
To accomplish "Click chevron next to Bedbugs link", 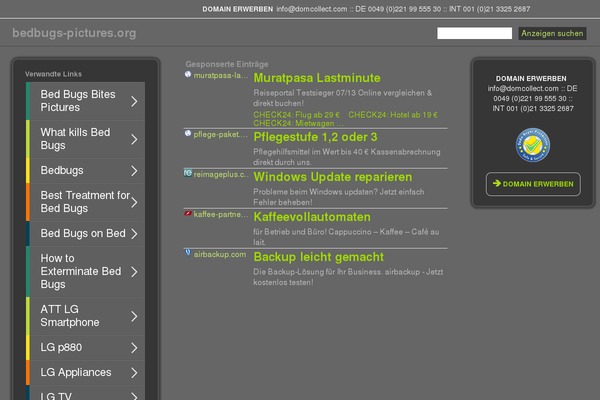I will pos(134,171).
